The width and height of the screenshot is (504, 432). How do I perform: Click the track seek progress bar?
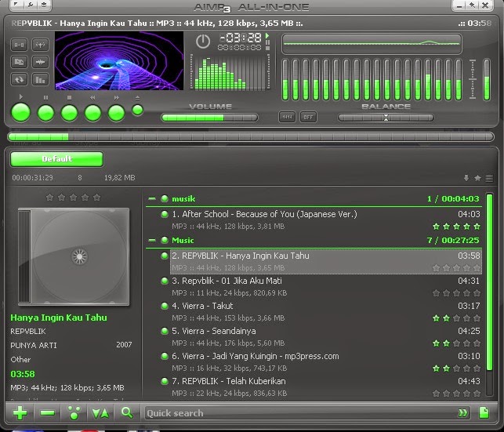coord(251,137)
